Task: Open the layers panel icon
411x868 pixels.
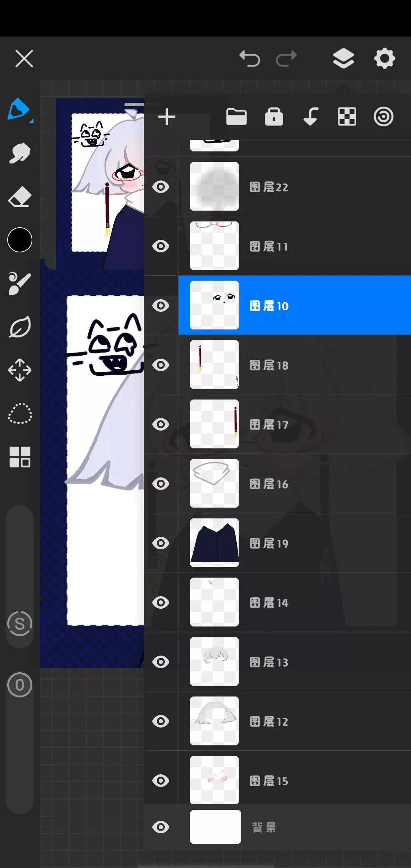Action: click(x=344, y=59)
